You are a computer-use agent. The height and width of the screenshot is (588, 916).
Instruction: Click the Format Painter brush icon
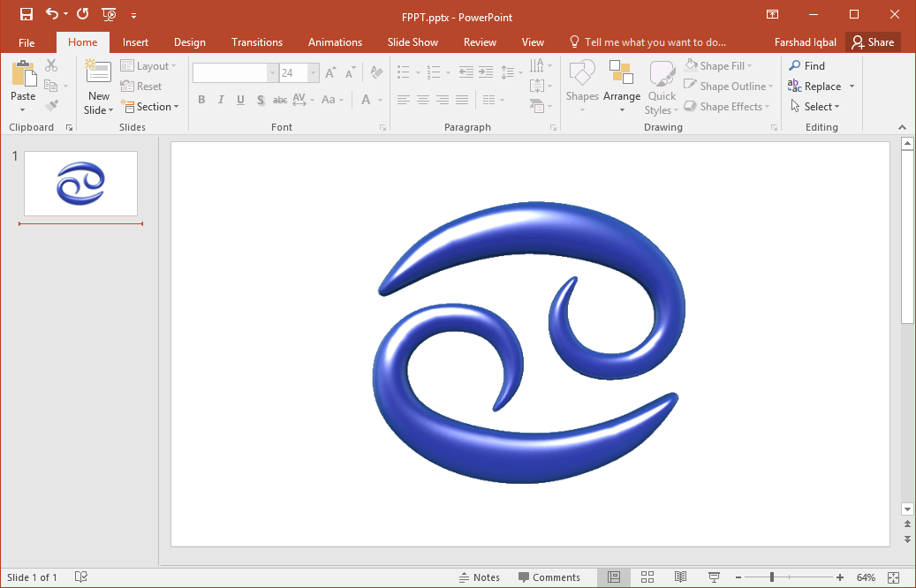(51, 106)
